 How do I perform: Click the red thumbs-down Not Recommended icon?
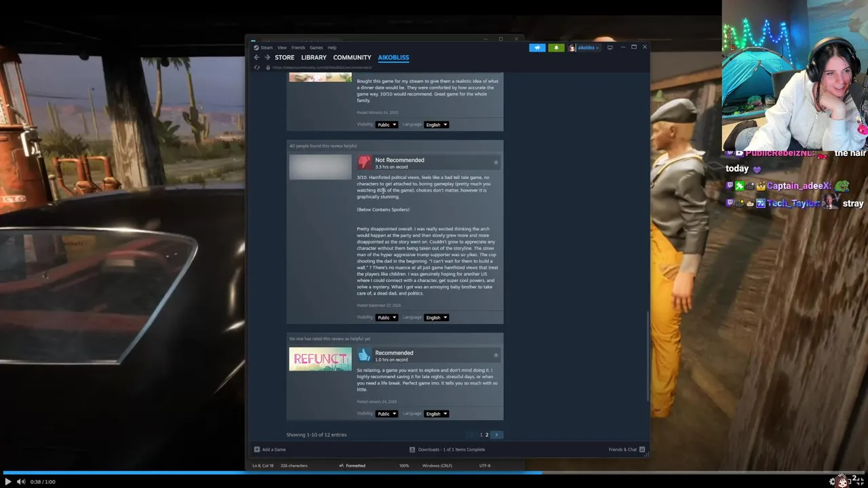coord(365,162)
